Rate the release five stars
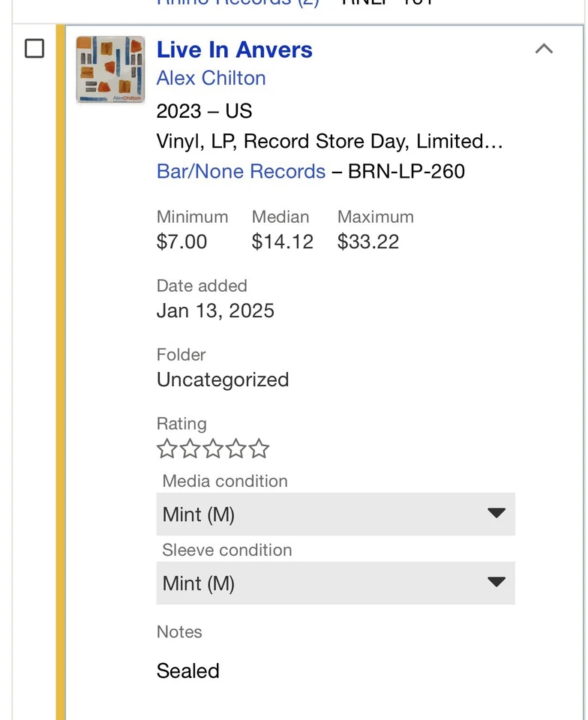Screen dimensions: 588x720 click(259, 449)
